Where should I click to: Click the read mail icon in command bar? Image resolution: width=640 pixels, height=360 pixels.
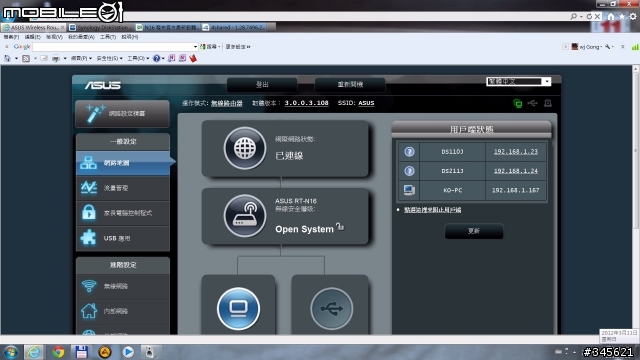44,58
